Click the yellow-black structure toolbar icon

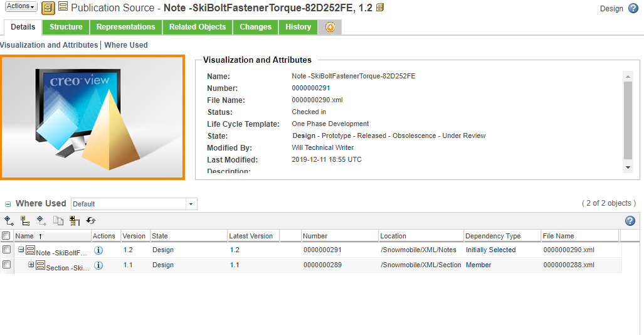pyautogui.click(x=75, y=221)
